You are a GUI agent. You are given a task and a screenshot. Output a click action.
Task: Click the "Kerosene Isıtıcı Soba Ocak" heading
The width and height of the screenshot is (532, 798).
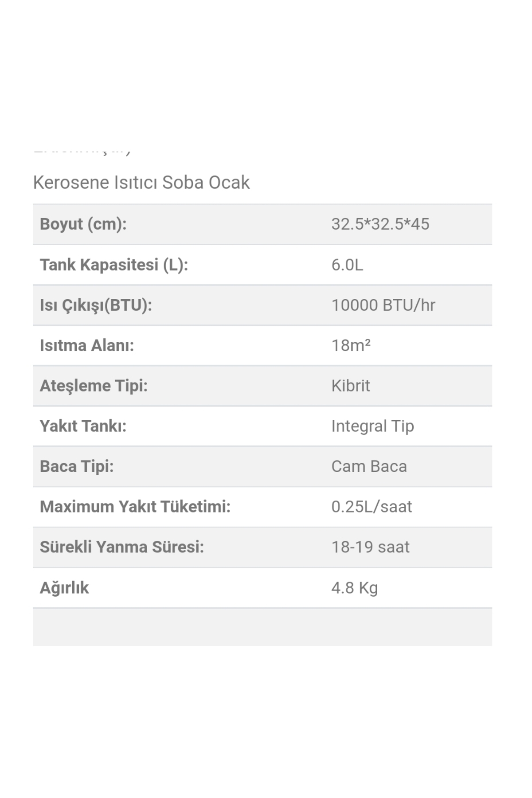coord(141,182)
